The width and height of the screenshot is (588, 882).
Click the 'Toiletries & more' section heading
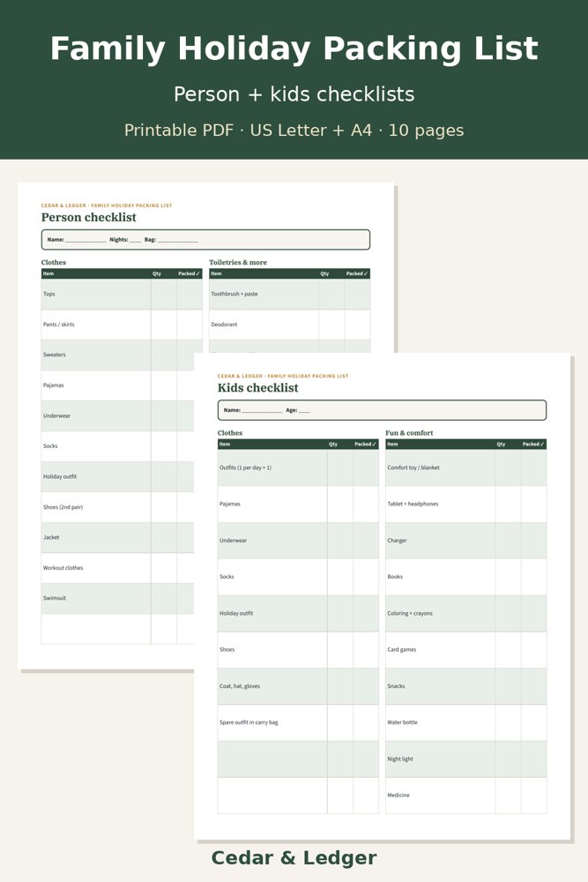(238, 262)
